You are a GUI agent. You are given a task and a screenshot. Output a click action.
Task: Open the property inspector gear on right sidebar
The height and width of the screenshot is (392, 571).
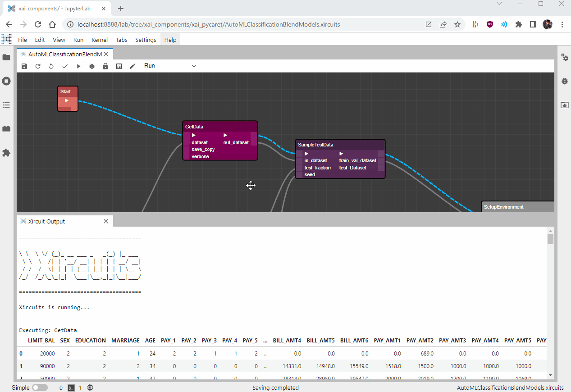[564, 57]
